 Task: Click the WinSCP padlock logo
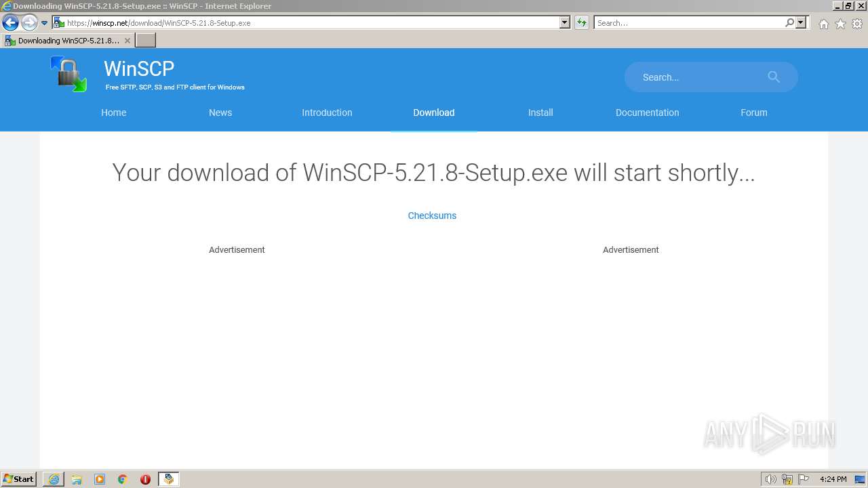pyautogui.click(x=68, y=74)
